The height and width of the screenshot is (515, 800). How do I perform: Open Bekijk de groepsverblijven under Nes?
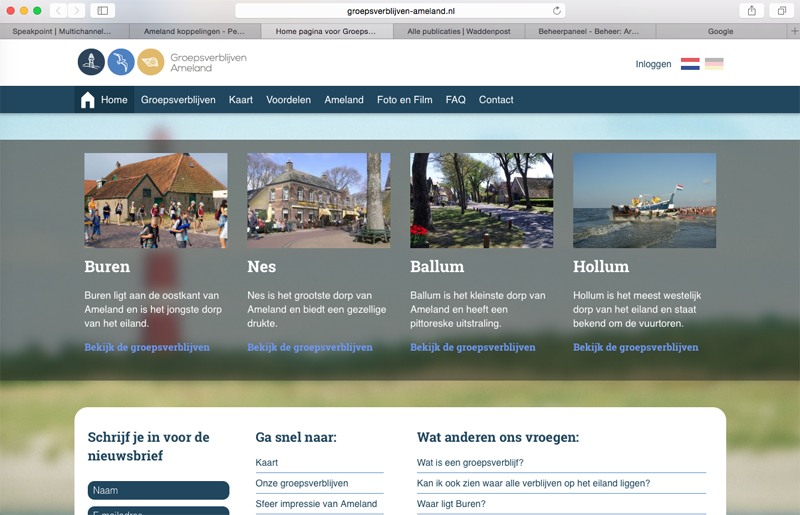tap(310, 347)
